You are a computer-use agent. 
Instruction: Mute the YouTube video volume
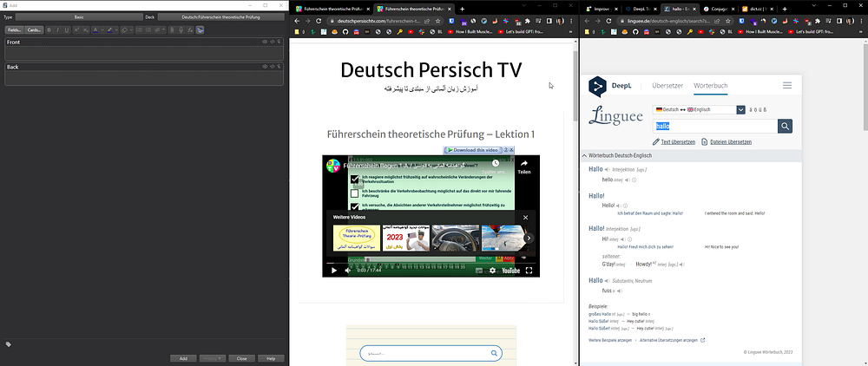pos(348,270)
